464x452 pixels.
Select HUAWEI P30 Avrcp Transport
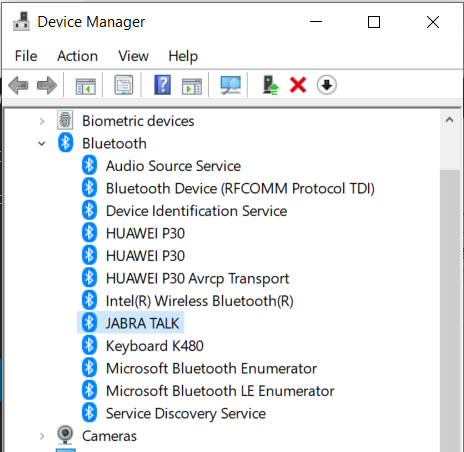(x=197, y=279)
